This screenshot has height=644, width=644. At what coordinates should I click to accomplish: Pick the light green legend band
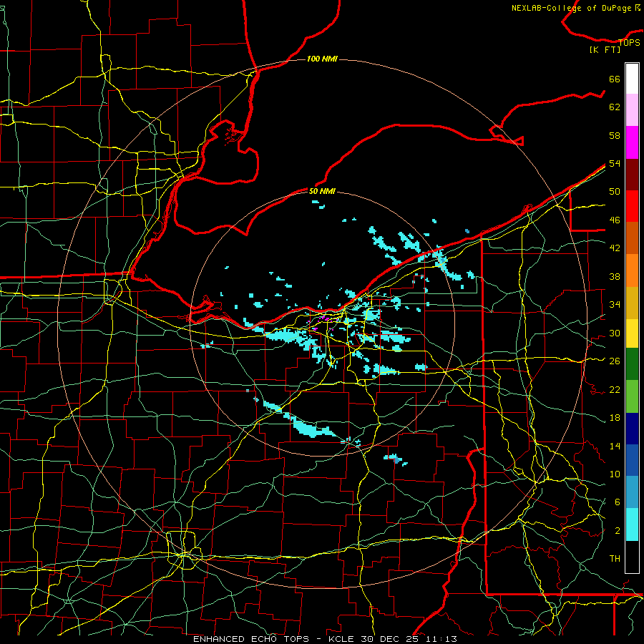click(632, 396)
